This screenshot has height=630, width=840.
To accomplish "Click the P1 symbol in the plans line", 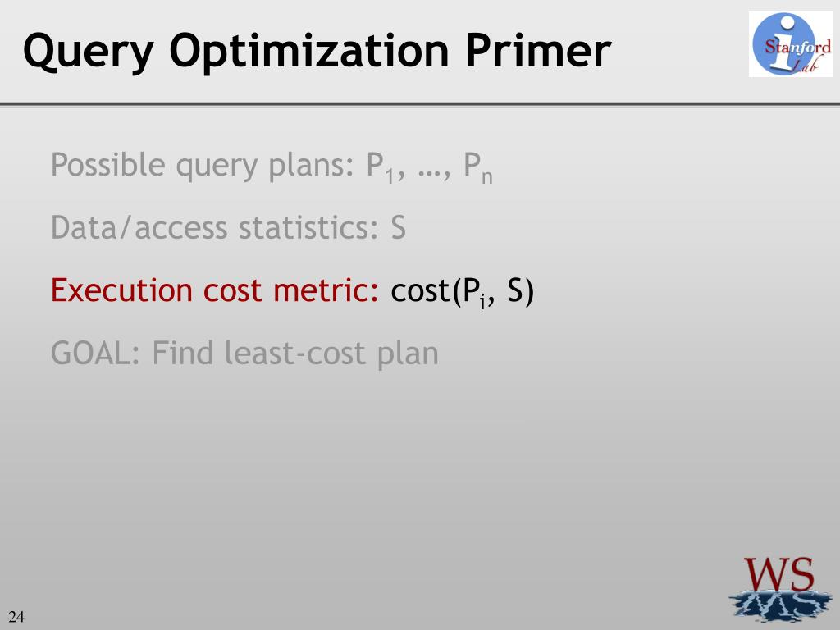I will (380, 167).
